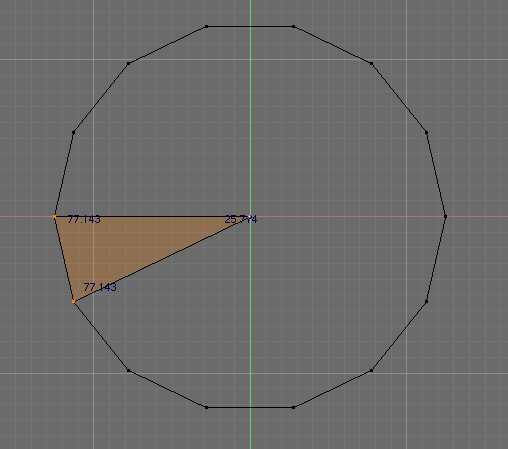
Task: Click the top horizontal edge of the polygon
Action: [250, 26]
